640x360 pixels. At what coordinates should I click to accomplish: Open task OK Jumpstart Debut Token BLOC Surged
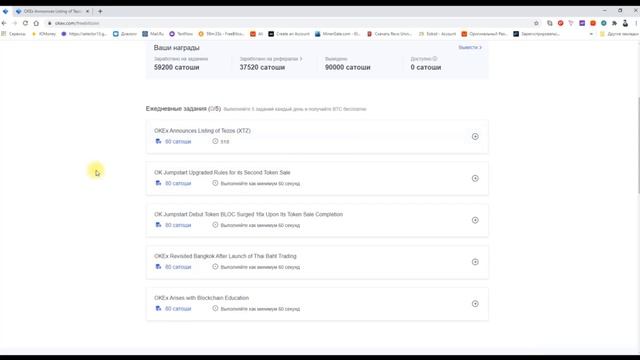pyautogui.click(x=249, y=214)
